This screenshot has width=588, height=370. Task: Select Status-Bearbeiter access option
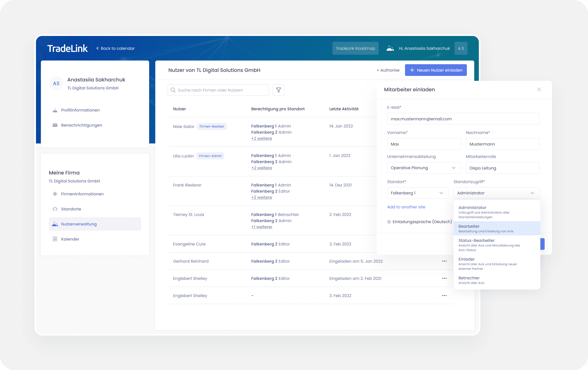(496, 245)
